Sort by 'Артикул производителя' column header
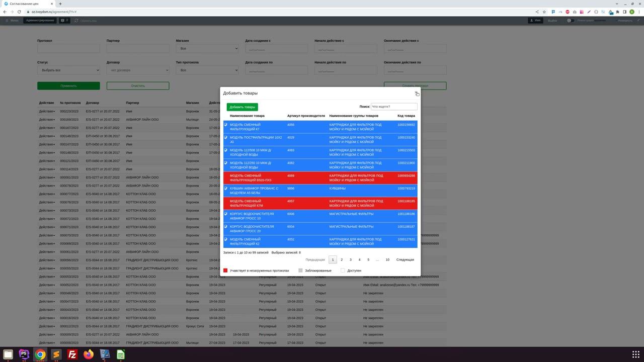644x362 pixels. pos(306,116)
